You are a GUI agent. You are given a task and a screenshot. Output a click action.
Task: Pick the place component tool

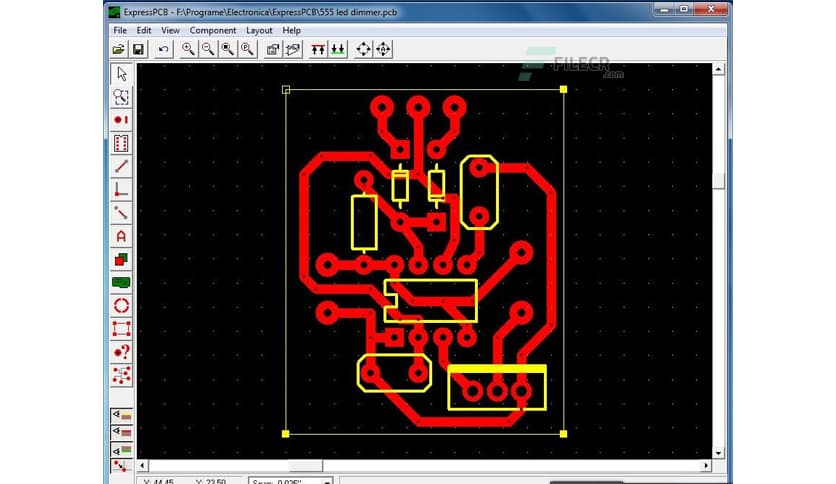(x=121, y=143)
